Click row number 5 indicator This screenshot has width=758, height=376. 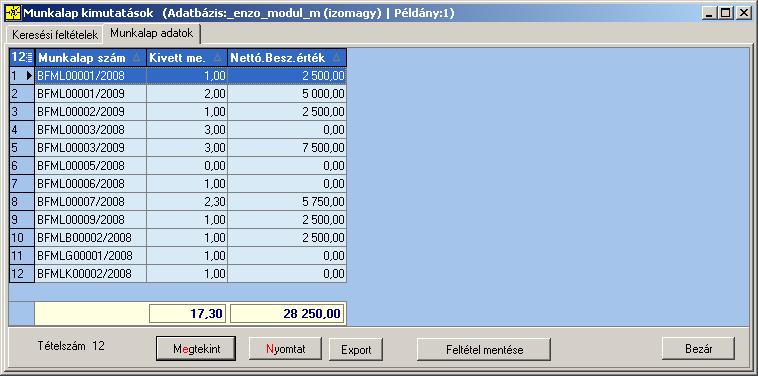(22, 148)
